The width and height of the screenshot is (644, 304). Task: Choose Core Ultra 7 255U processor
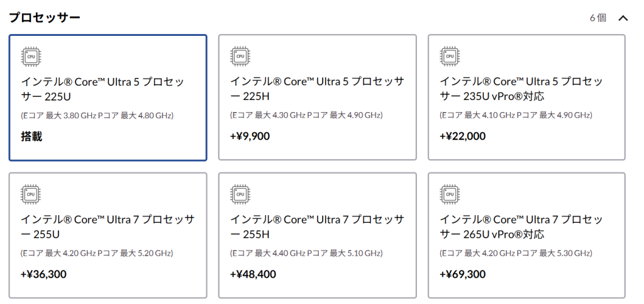point(108,235)
